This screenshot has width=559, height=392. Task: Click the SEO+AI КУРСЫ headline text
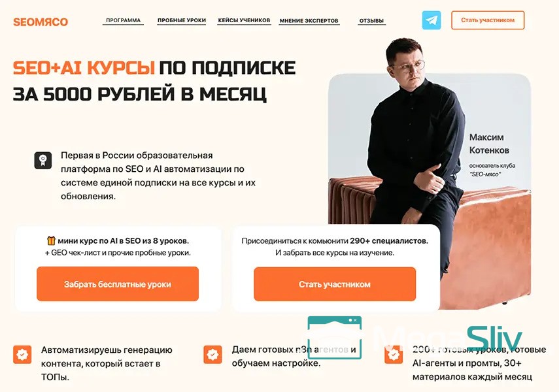84,68
